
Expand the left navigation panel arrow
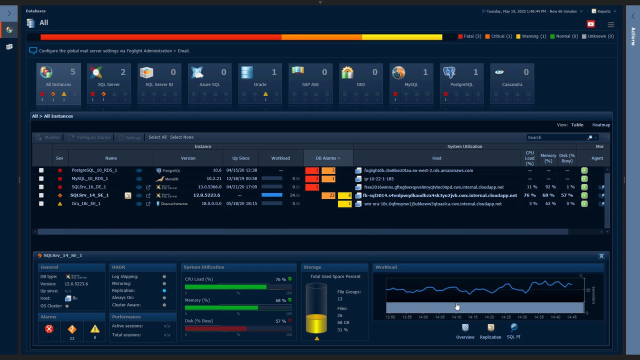9,13
